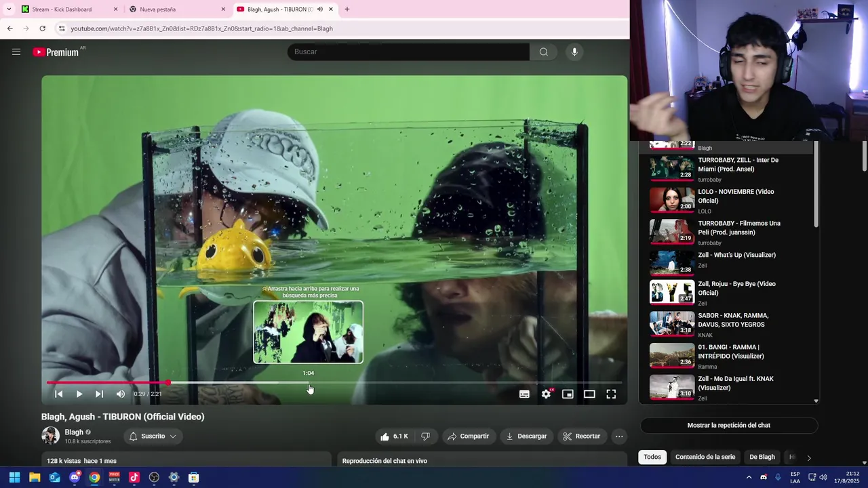This screenshot has width=868, height=488.
Task: Dislike the TIBURON video
Action: (426, 436)
